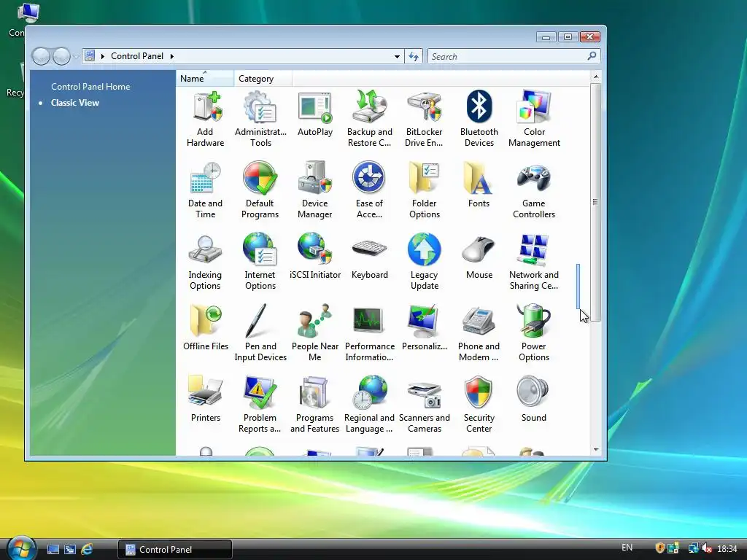Open the Mouse settings icon
Viewport: 747px width, 560px height.
[x=479, y=257]
